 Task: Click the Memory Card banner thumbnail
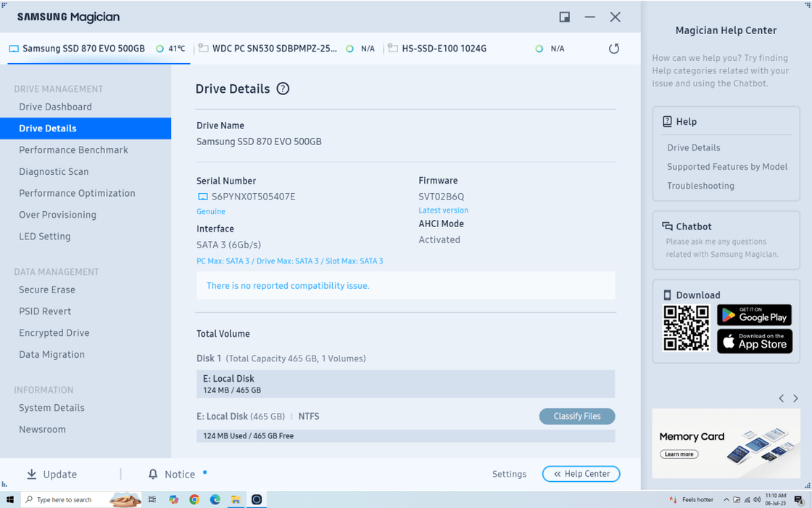(726, 443)
